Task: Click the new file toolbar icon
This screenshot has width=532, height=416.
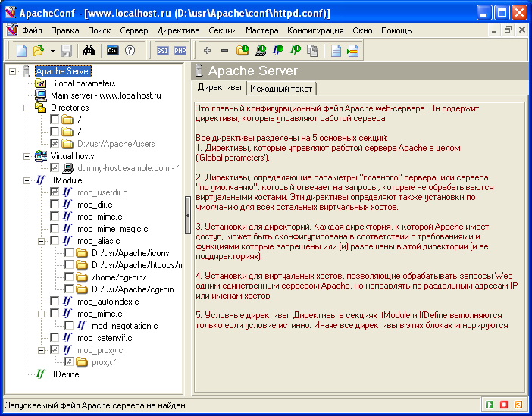Action: 21,51
